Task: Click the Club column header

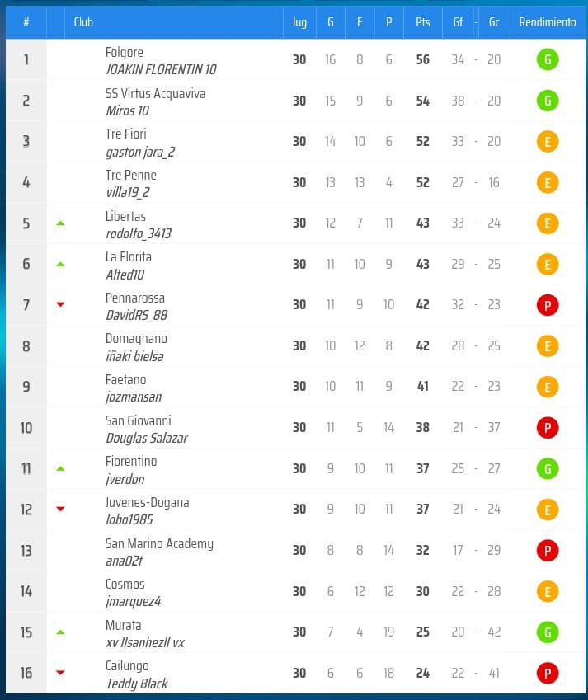Action: (83, 22)
